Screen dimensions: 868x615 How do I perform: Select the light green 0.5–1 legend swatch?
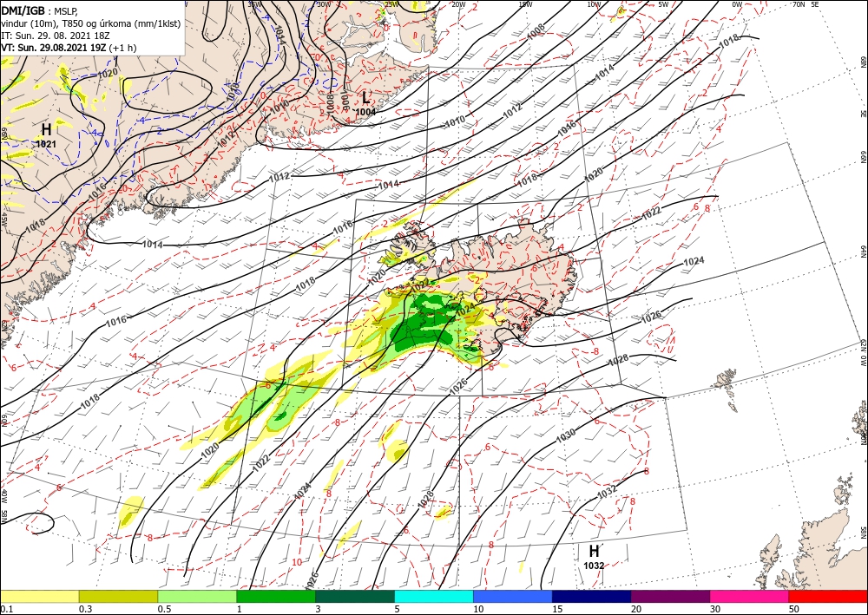[197, 596]
